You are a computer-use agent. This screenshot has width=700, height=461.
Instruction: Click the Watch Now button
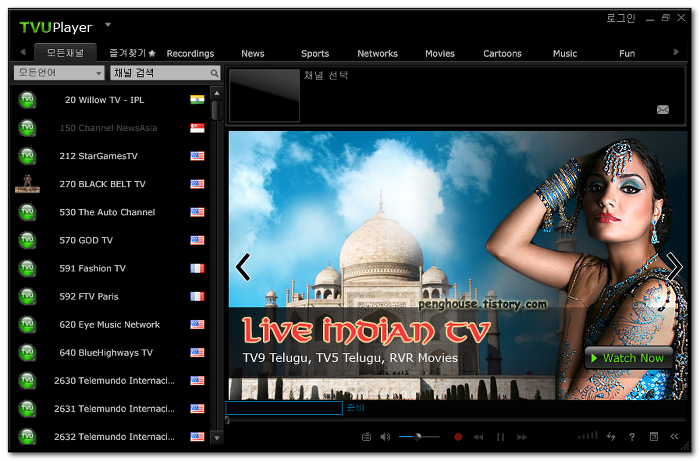[x=629, y=358]
